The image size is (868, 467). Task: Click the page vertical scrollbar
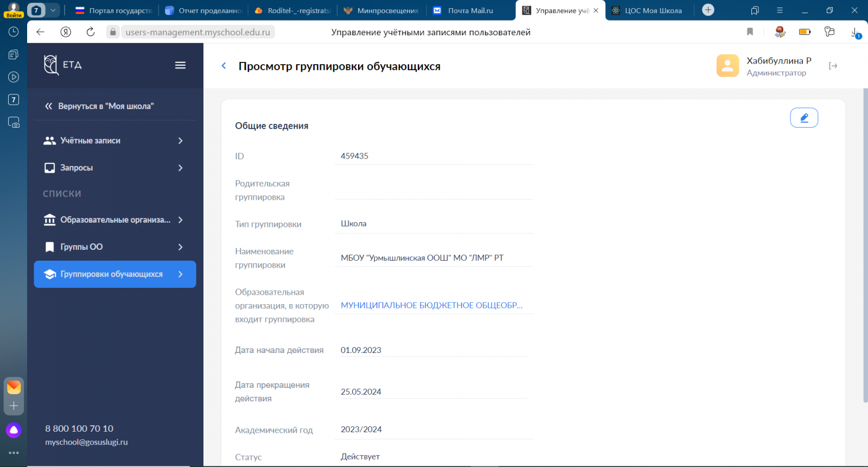tap(865, 244)
